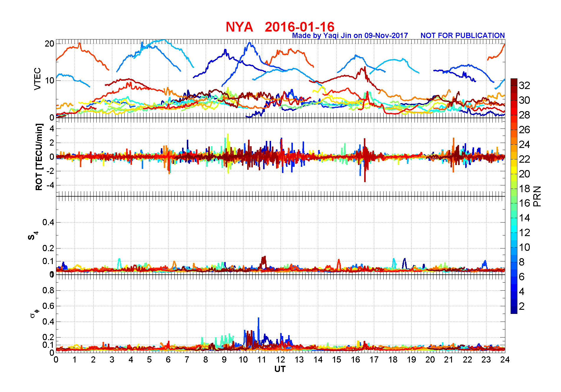This screenshot has width=561, height=392.
Task: Click VTEC axis tick label 10
Action: click(49, 80)
